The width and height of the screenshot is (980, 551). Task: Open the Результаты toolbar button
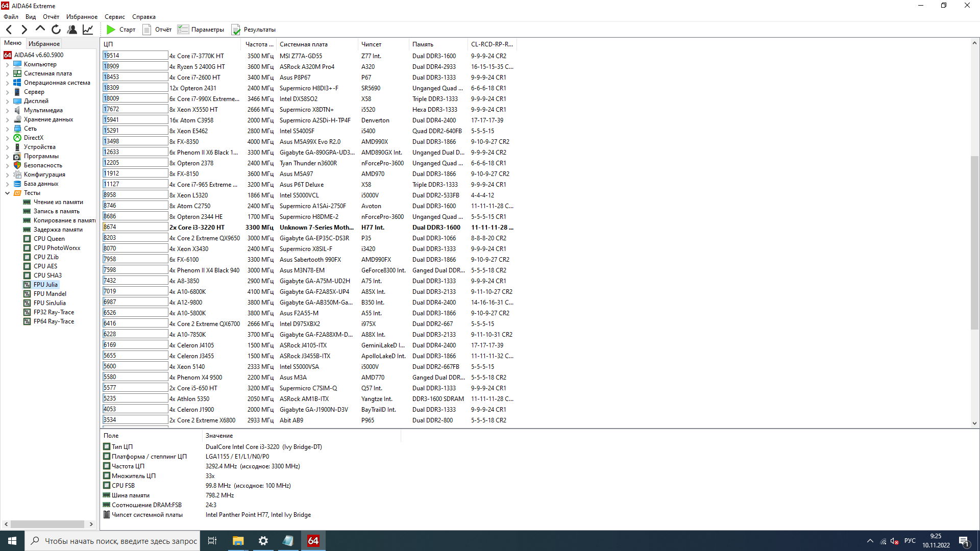pyautogui.click(x=254, y=30)
